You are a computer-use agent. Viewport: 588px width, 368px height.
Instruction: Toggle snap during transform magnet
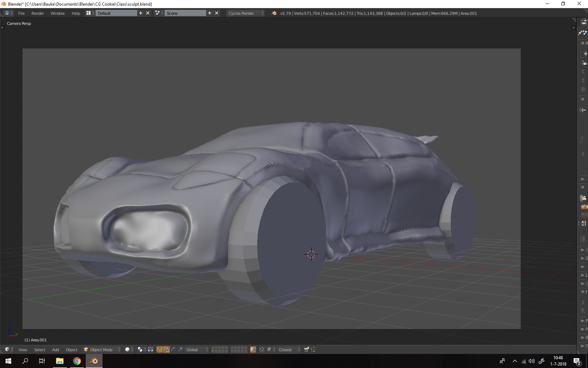click(261, 349)
